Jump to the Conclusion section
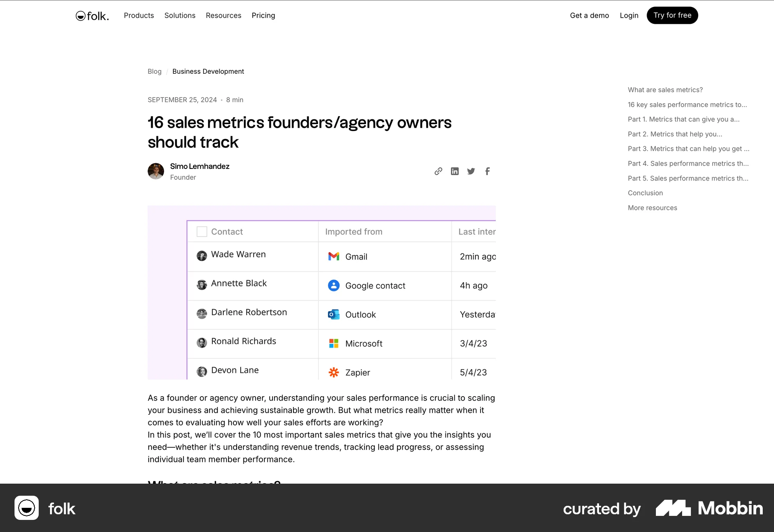Screen dimensions: 774x532 coord(645,193)
